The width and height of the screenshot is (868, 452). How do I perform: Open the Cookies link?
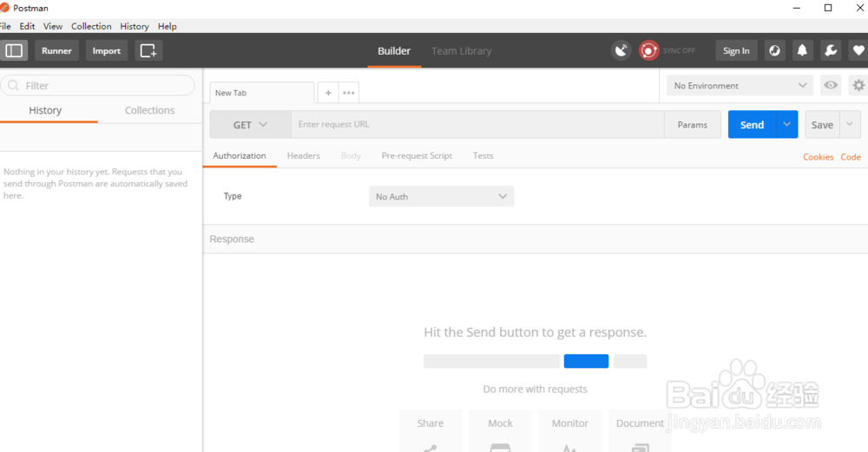pos(819,157)
